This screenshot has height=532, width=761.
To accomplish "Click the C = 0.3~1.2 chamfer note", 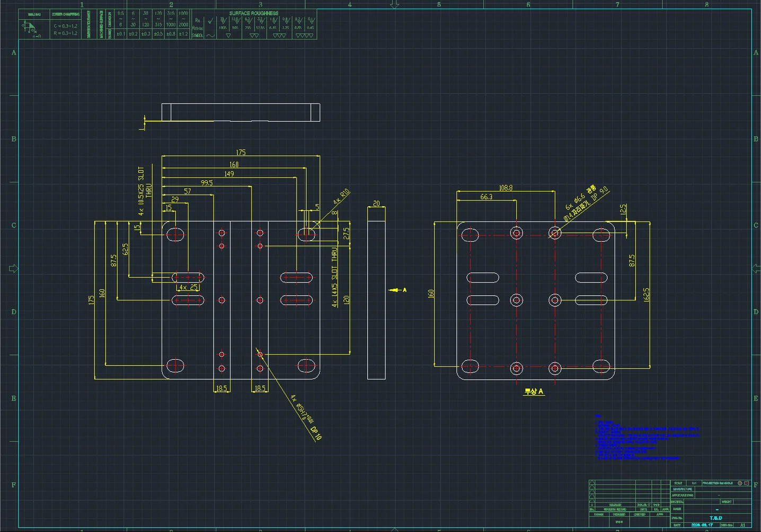I will 65,25.
